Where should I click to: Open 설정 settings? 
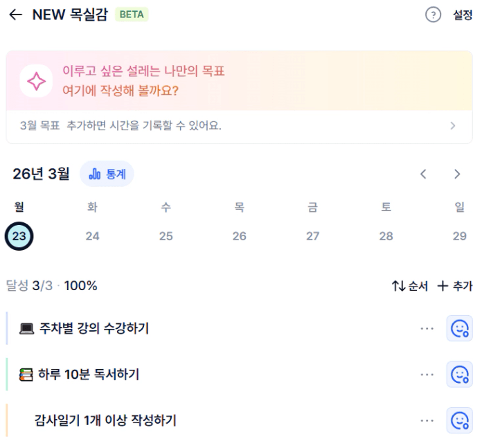click(463, 15)
